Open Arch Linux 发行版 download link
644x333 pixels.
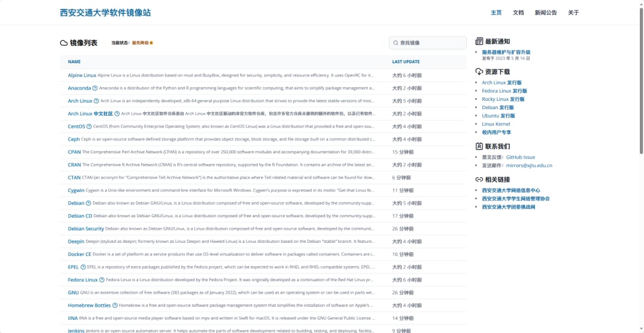click(x=501, y=82)
